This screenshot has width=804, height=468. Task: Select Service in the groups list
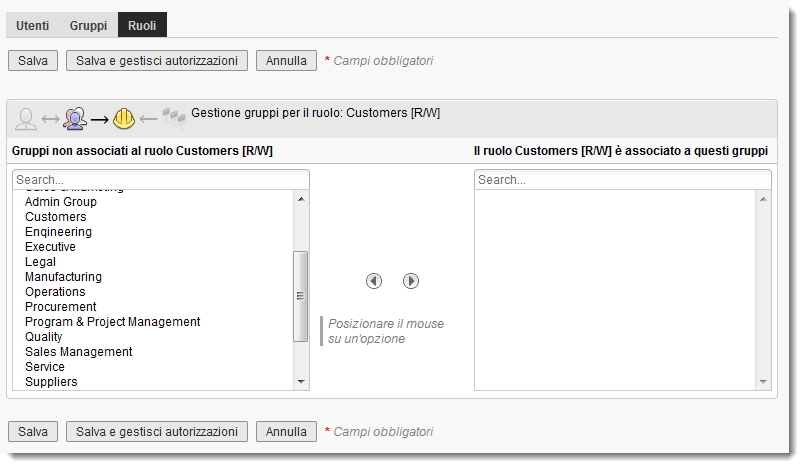coord(154,367)
